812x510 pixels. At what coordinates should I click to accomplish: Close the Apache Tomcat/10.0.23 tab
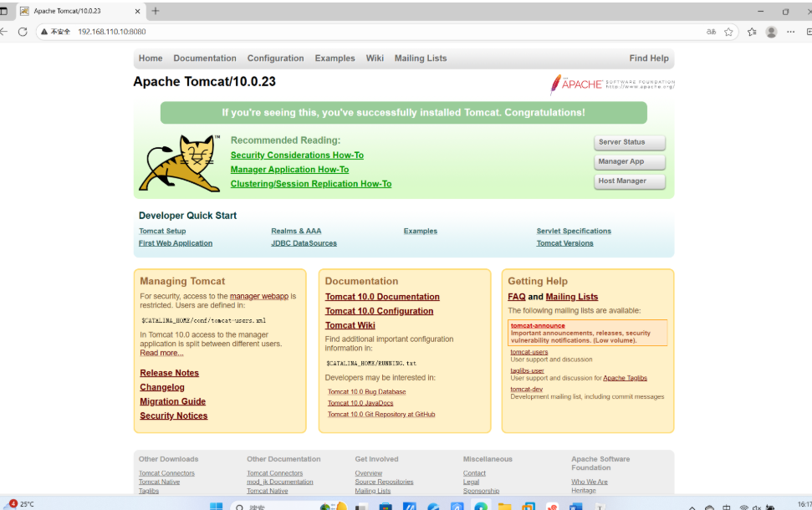[x=137, y=11]
